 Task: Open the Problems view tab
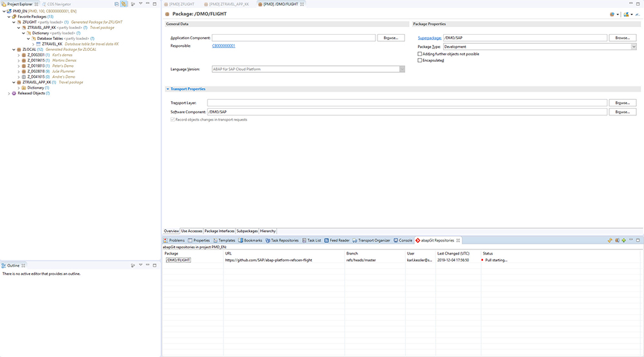(x=174, y=240)
